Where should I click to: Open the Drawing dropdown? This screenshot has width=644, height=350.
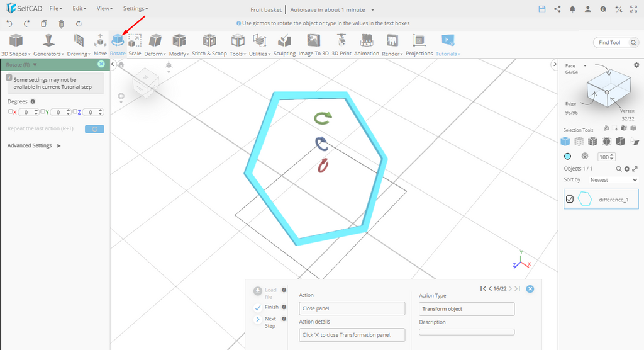[x=79, y=45]
